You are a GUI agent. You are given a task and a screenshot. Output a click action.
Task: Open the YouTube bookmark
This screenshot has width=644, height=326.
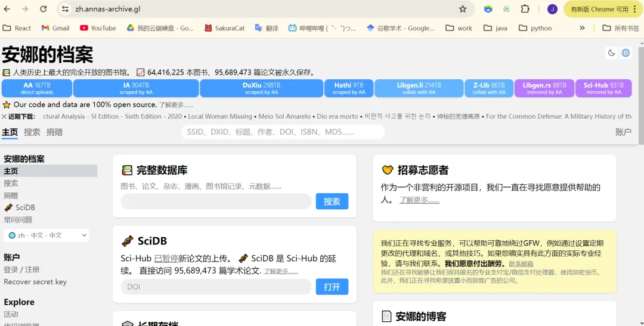tap(98, 28)
